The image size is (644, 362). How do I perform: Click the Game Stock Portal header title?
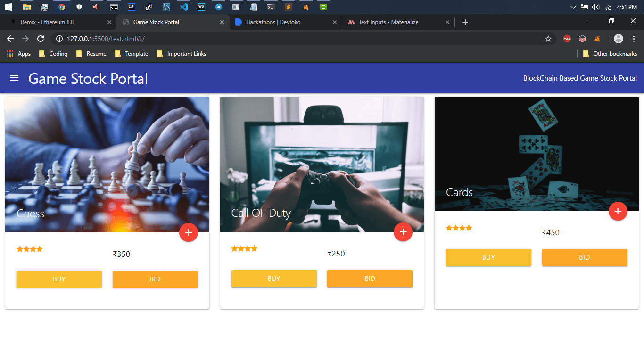pyautogui.click(x=88, y=78)
